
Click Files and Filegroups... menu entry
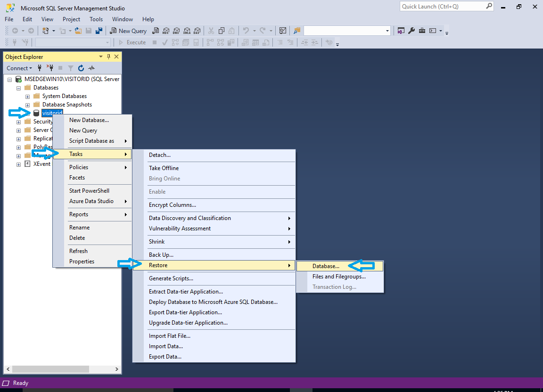tap(339, 277)
